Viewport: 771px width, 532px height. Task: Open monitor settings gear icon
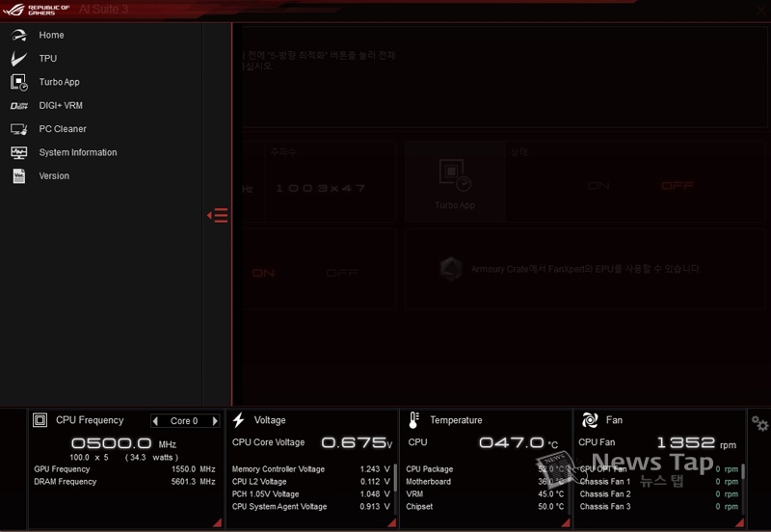(759, 424)
